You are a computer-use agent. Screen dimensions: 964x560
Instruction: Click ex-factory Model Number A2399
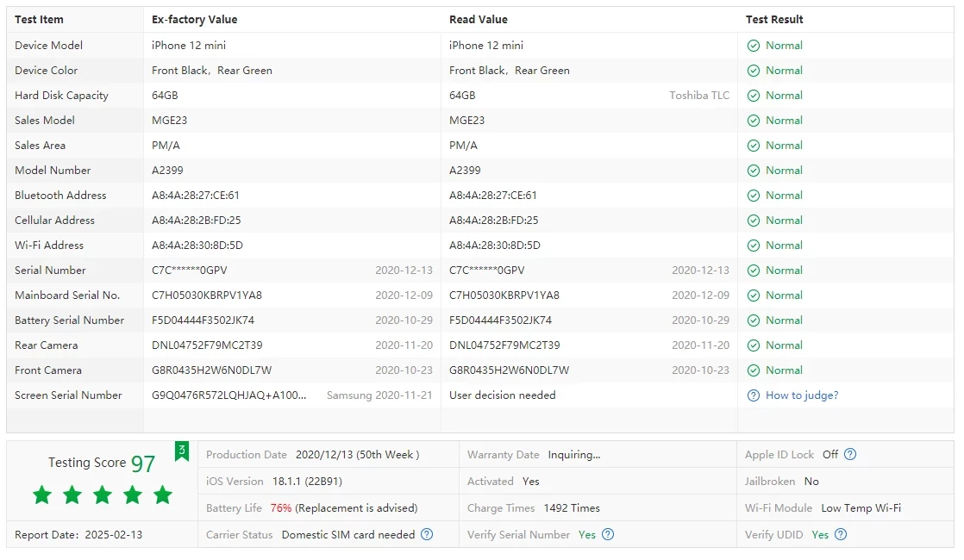click(x=167, y=171)
